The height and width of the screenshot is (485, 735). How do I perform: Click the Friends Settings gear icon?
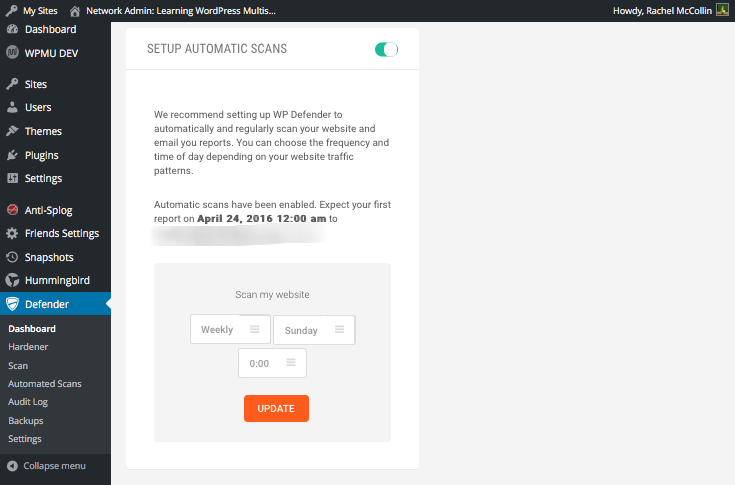click(x=12, y=233)
